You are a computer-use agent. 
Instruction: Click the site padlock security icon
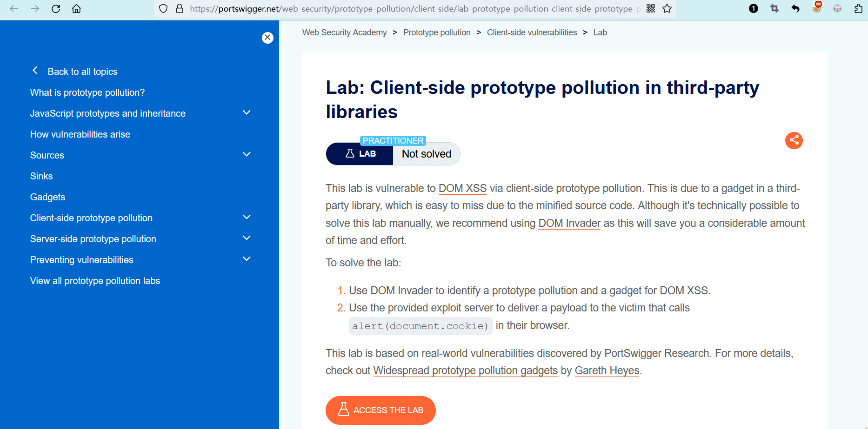point(180,9)
